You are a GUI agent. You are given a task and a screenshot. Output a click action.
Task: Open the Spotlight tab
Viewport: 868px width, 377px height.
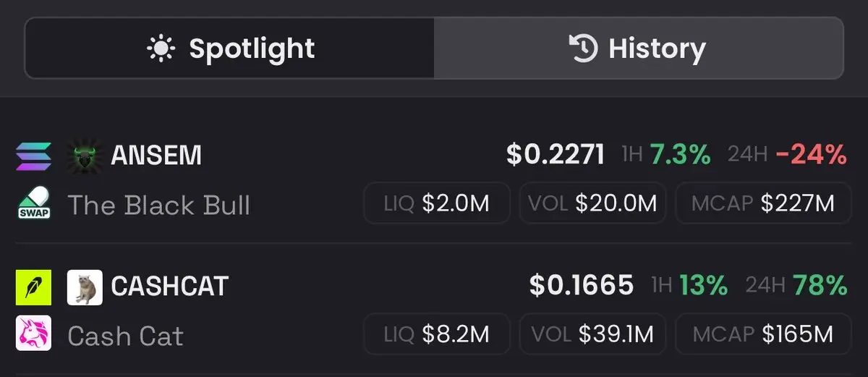230,48
